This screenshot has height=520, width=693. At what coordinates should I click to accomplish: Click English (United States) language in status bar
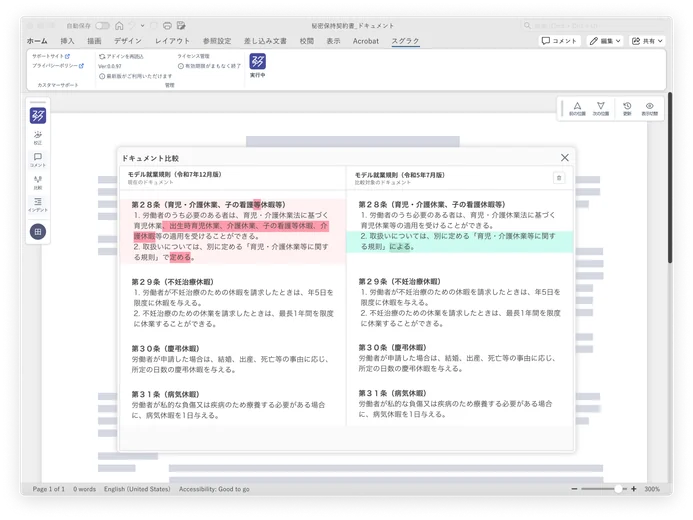pyautogui.click(x=137, y=489)
